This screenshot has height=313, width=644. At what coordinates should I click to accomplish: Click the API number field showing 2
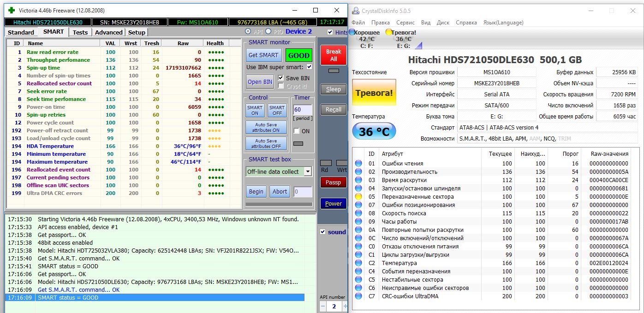(335, 306)
